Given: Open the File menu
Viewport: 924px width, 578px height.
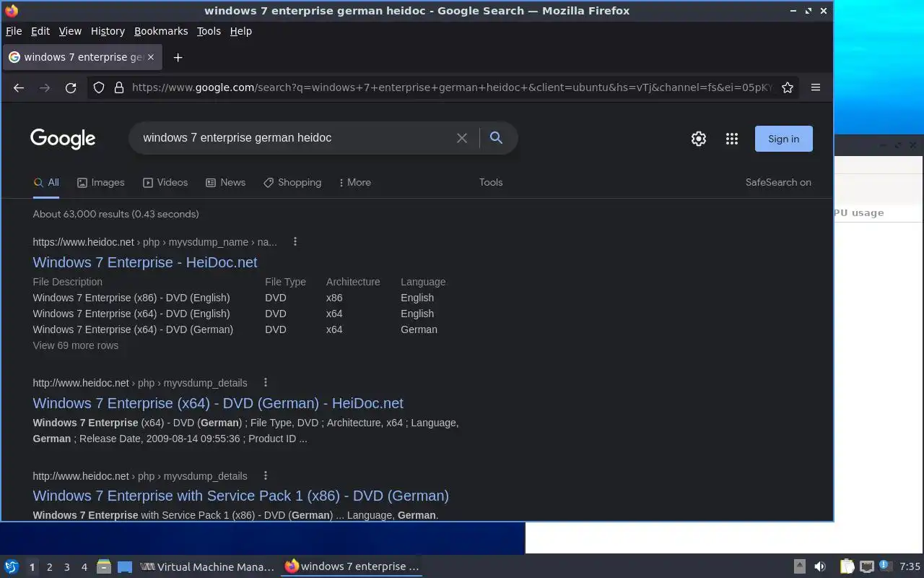Looking at the screenshot, I should click(14, 31).
